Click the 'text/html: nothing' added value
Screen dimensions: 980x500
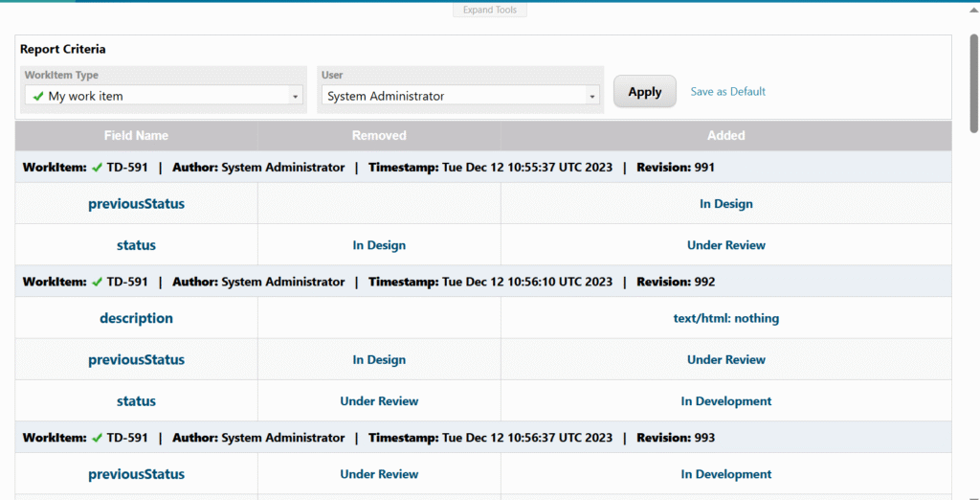coord(725,319)
